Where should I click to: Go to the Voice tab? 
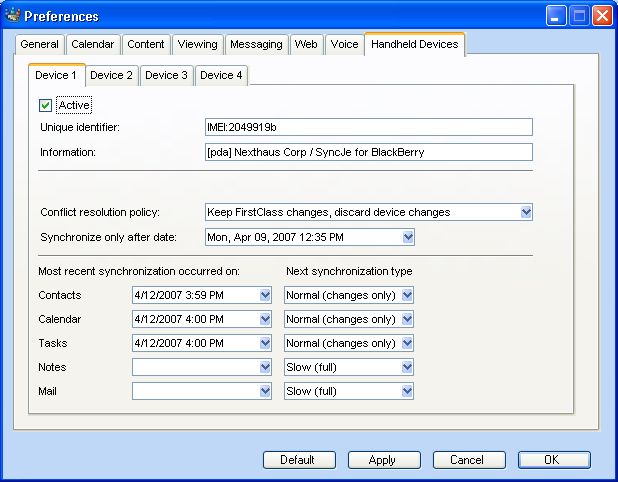click(344, 44)
